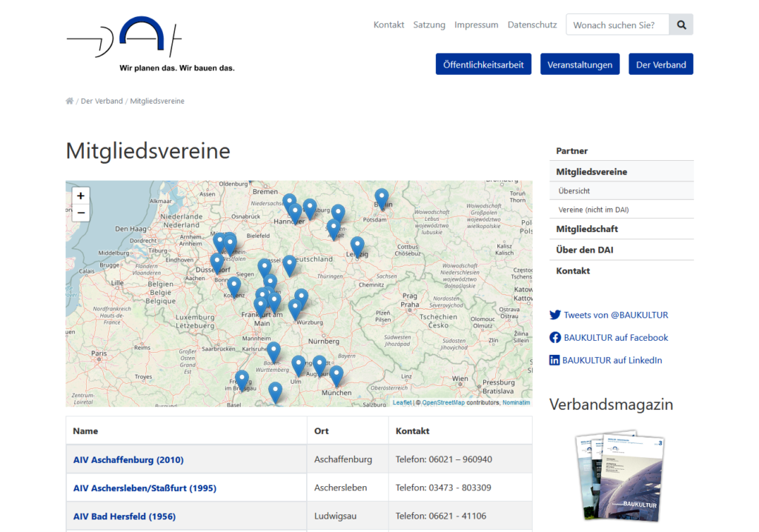Viewport: 759px width, 532px height.
Task: Go to the home breadcrumb icon
Action: [x=70, y=102]
